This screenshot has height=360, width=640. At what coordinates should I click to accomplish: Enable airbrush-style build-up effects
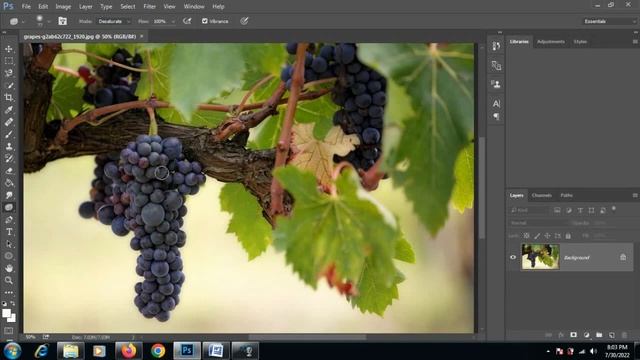(x=187, y=21)
